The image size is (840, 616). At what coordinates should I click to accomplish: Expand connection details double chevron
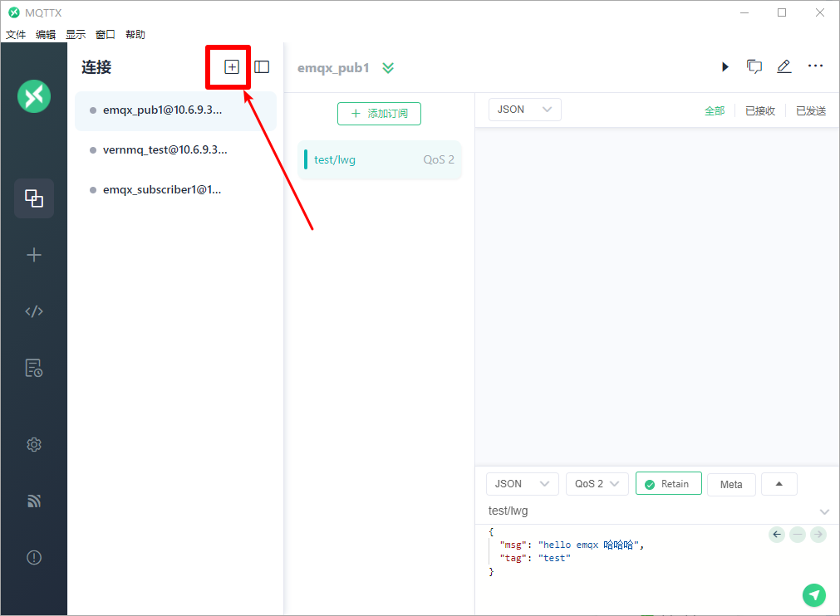[388, 68]
